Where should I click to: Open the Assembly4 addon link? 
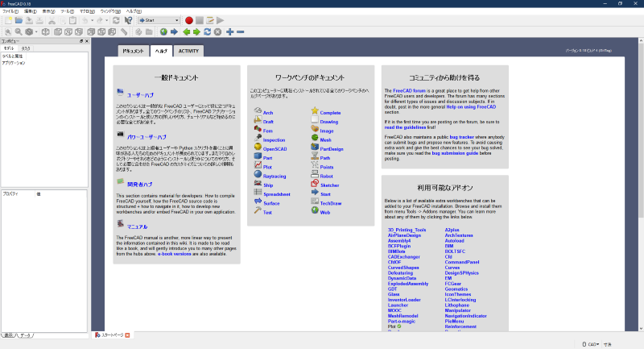click(x=399, y=241)
